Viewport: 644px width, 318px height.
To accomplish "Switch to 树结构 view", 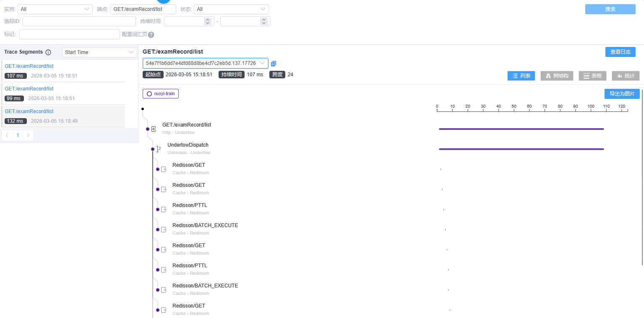I will (557, 76).
